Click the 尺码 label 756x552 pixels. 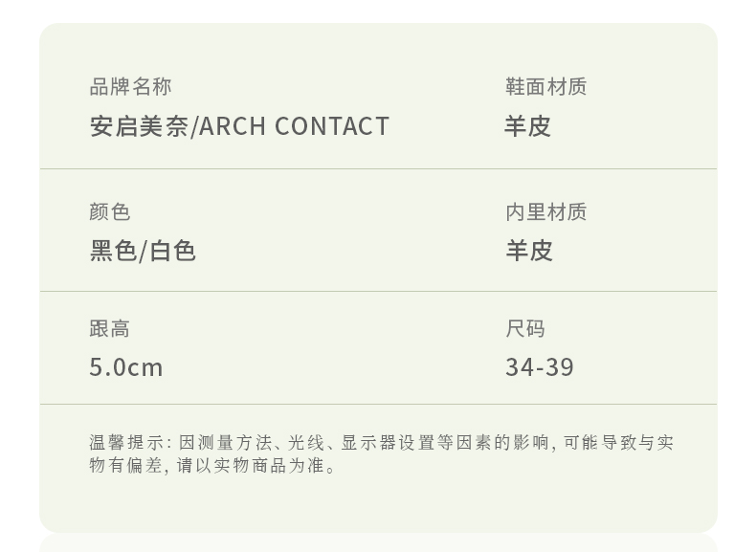525,329
